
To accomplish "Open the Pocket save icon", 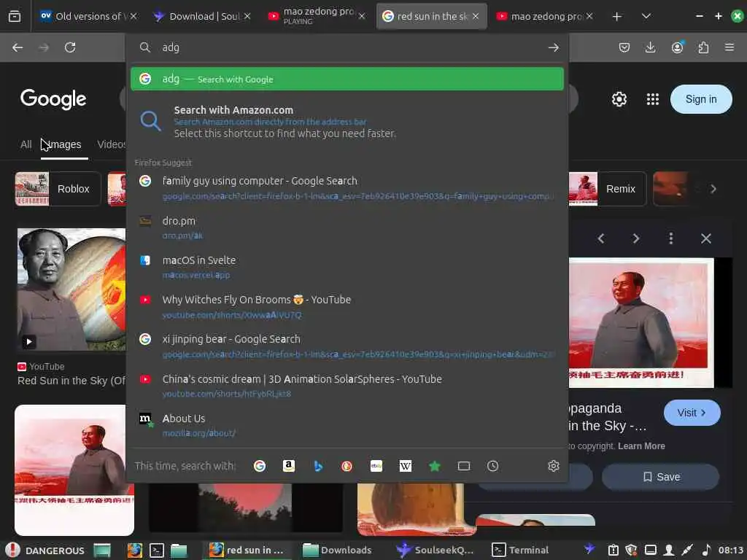I will 624,47.
